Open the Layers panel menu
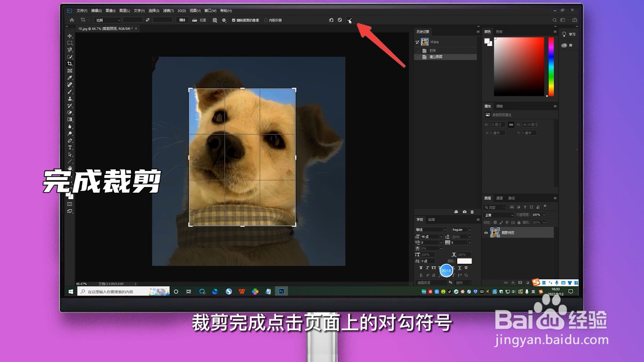 (x=555, y=198)
